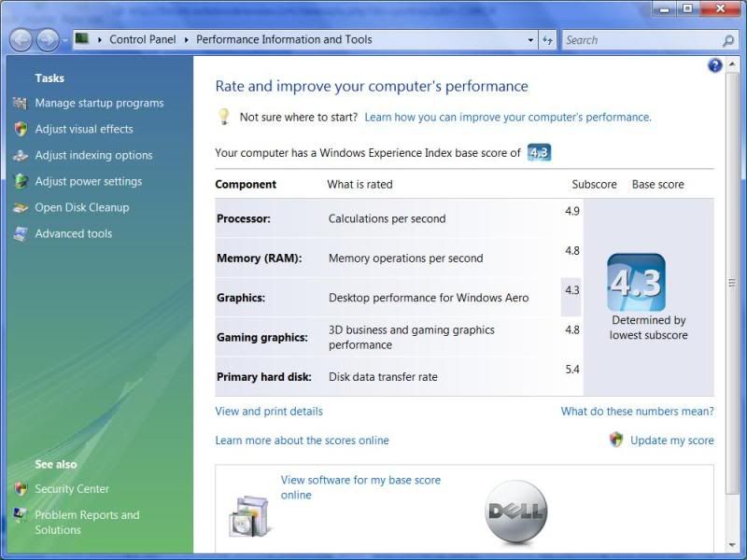
Task: Click the software box icon
Action: [250, 516]
